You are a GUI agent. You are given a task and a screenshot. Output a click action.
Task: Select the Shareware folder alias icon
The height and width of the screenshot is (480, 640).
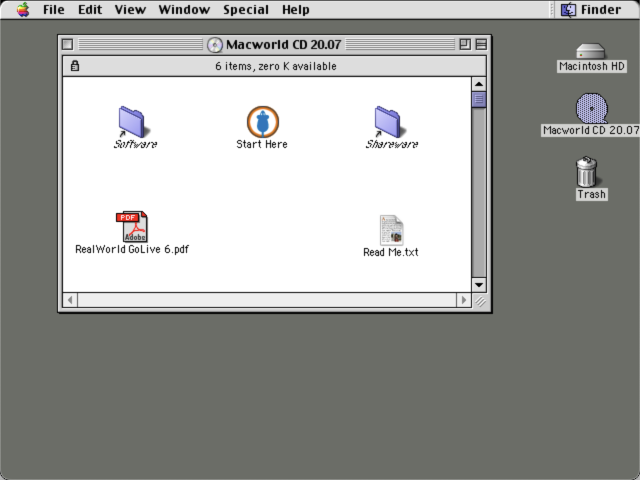click(390, 122)
